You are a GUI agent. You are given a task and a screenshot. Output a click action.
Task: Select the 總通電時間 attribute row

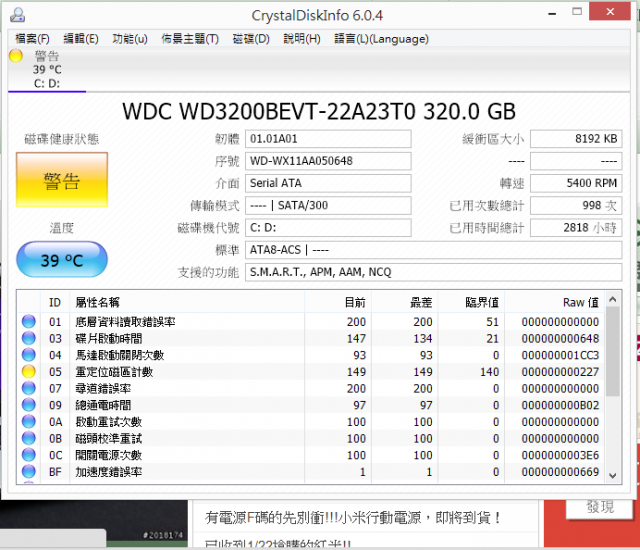[311, 405]
